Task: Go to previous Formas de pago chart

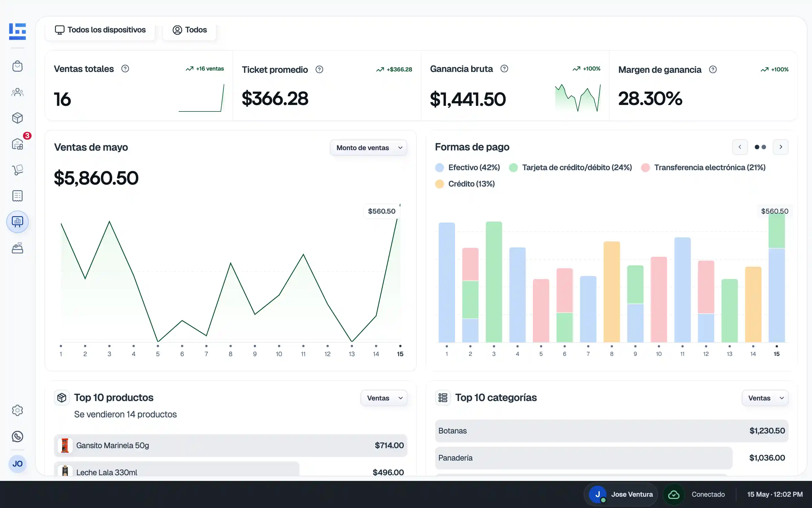Action: pyautogui.click(x=740, y=147)
